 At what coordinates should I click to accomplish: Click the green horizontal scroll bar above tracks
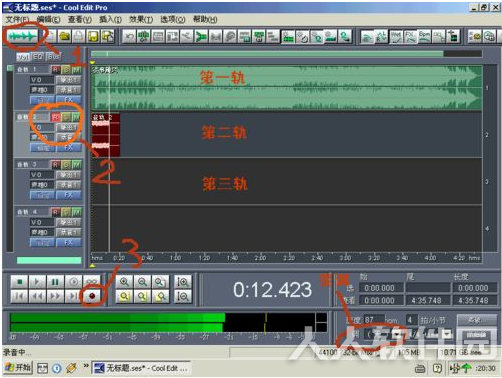[x=267, y=54]
